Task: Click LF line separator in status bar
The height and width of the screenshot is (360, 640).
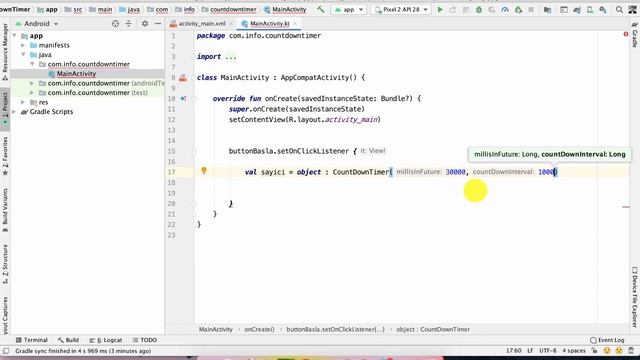Action: pyautogui.click(x=530, y=351)
